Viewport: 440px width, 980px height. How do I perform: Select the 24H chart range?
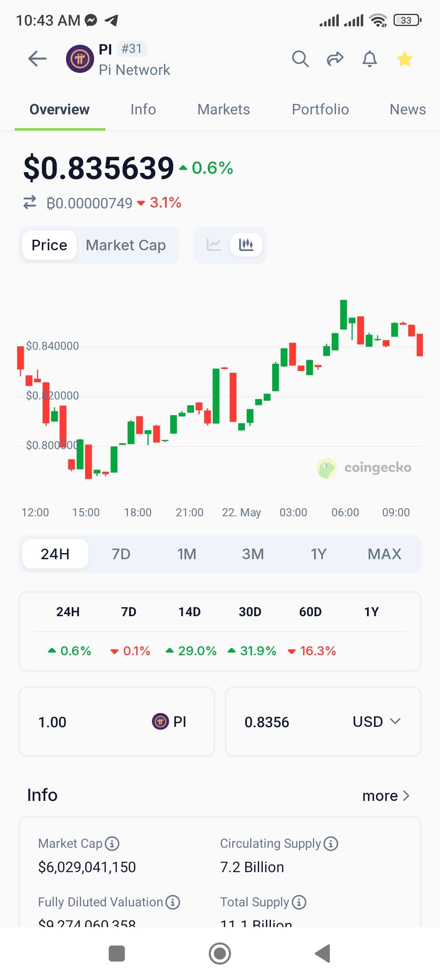point(55,554)
